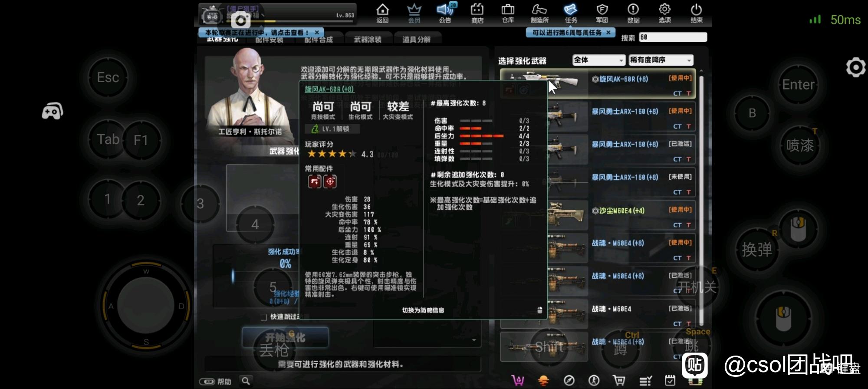Select 沙尘M60E4 (+4) weapon row

(x=598, y=216)
